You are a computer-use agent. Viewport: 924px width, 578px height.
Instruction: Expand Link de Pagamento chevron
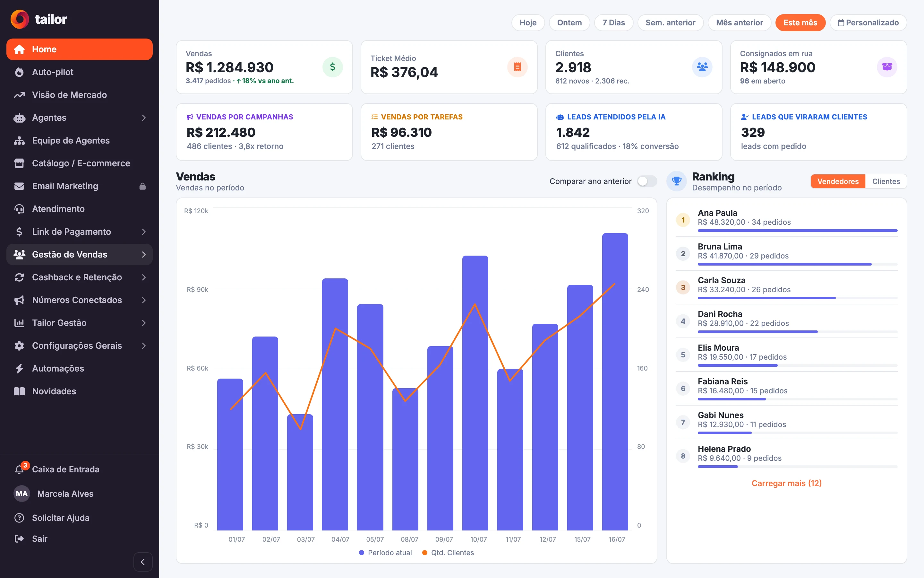tap(143, 232)
